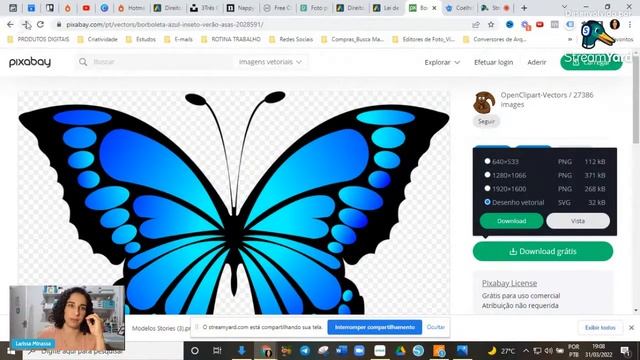Open a new browser tab with the plus icon
The image size is (640, 360).
524,8
